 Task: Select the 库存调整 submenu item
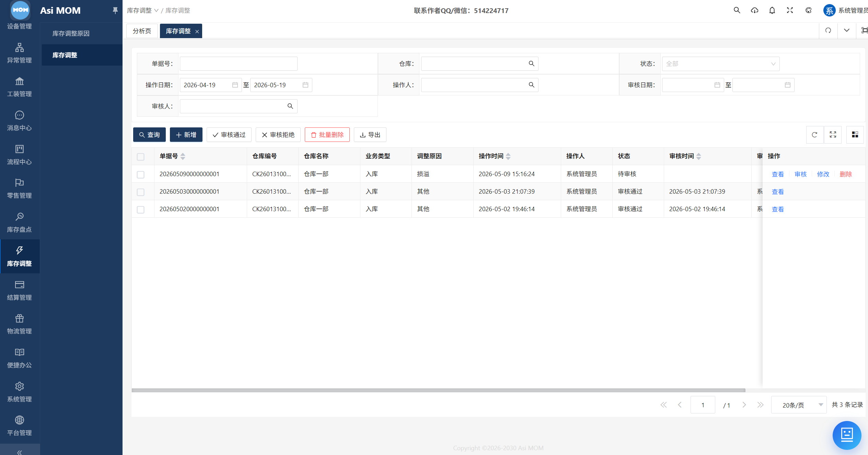click(82, 55)
